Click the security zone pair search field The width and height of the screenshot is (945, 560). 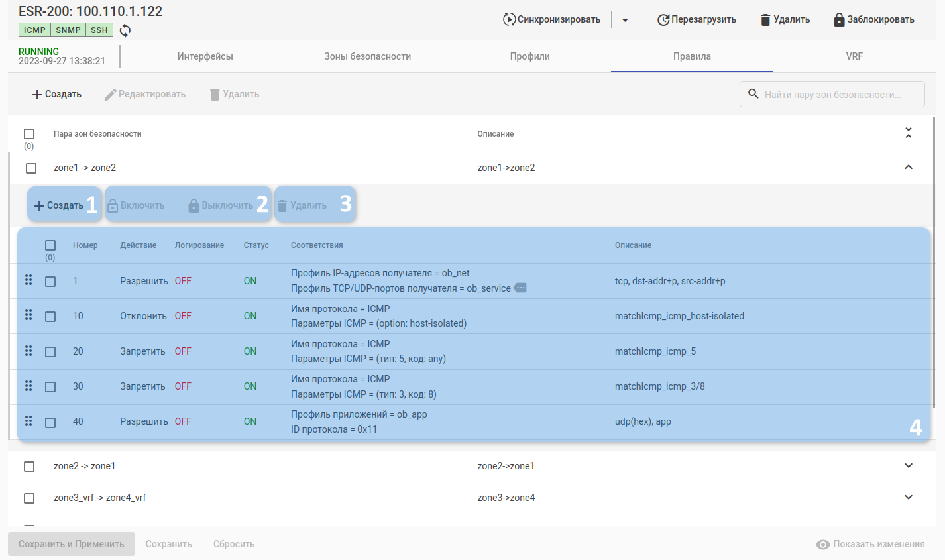pos(833,95)
